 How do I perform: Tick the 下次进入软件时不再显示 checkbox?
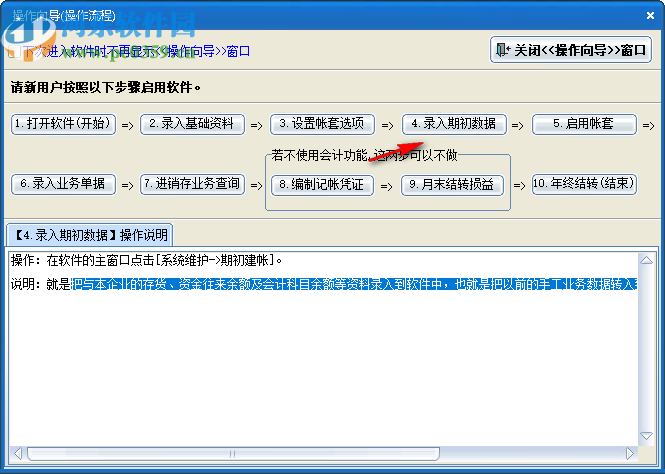[14, 52]
